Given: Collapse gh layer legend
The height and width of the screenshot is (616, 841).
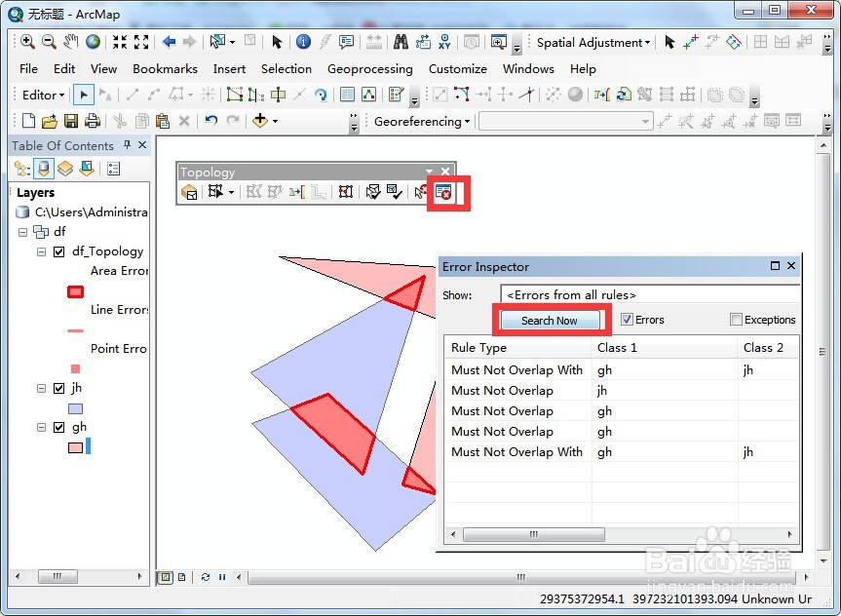Looking at the screenshot, I should click(x=41, y=428).
